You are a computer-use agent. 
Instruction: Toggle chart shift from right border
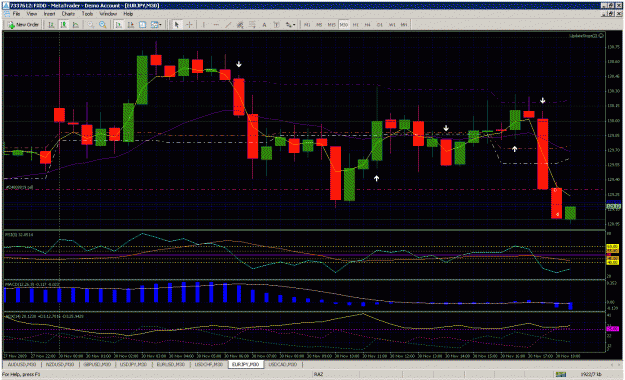(x=130, y=25)
